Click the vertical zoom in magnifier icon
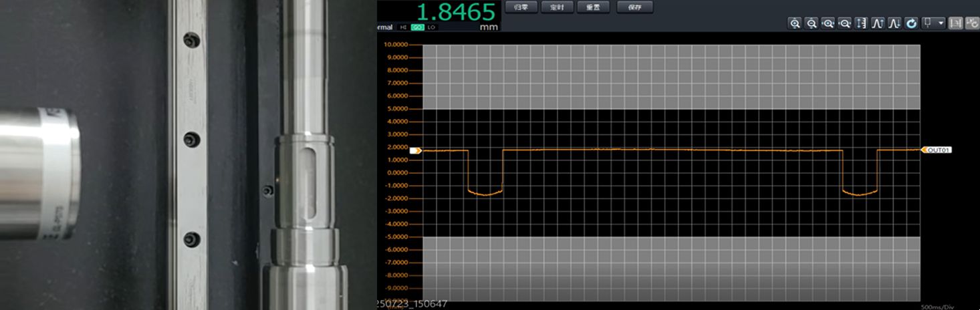This screenshot has height=310, width=980. [795, 23]
